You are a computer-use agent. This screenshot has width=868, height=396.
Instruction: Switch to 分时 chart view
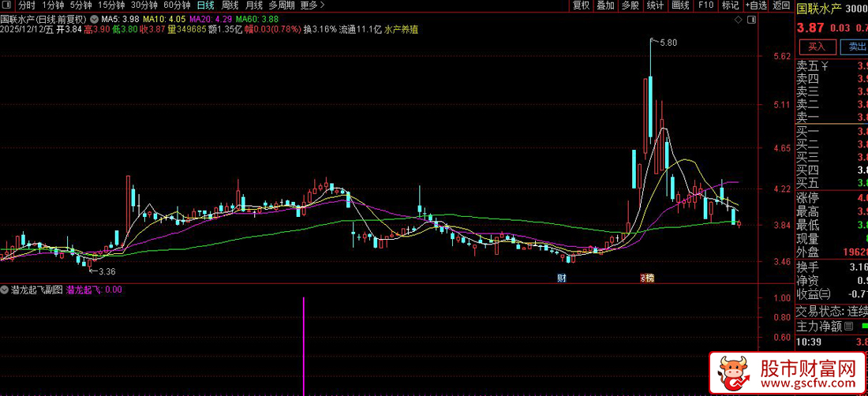[x=26, y=6]
